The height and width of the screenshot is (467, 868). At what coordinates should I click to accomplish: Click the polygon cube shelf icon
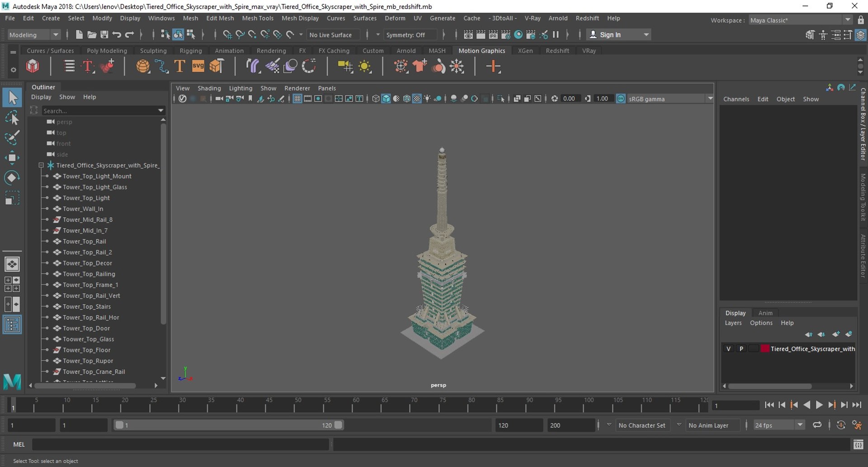pyautogui.click(x=33, y=67)
